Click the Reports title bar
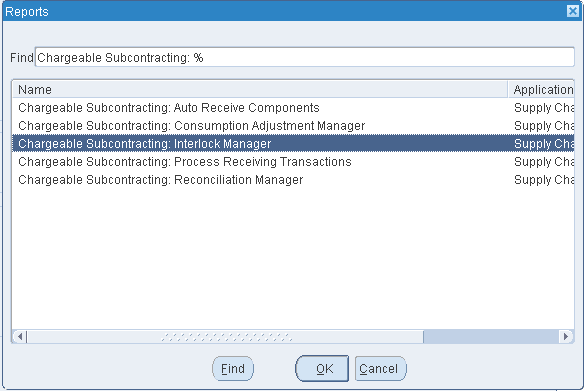This screenshot has height=391, width=585. coord(284,11)
